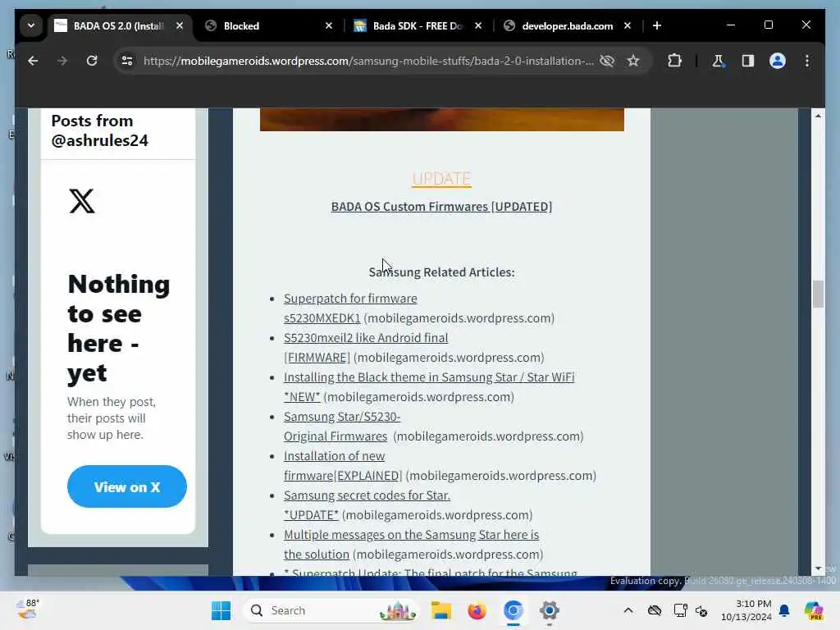The image size is (840, 630).
Task: Click the cloud sync tray icon
Action: (x=654, y=610)
